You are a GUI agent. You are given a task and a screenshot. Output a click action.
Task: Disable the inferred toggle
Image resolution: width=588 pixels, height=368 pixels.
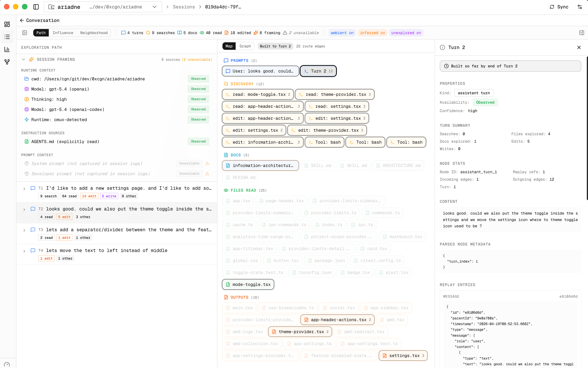point(372,33)
